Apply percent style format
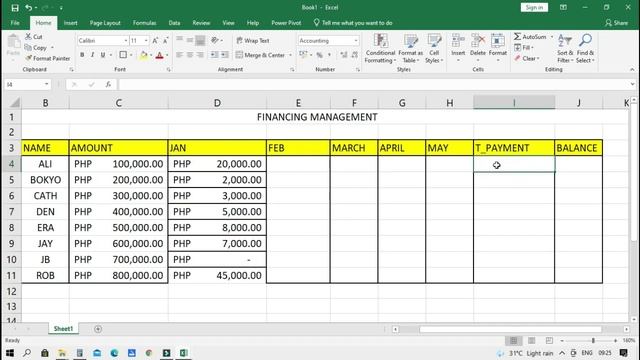Image resolution: width=640 pixels, height=360 pixels. coord(319,55)
